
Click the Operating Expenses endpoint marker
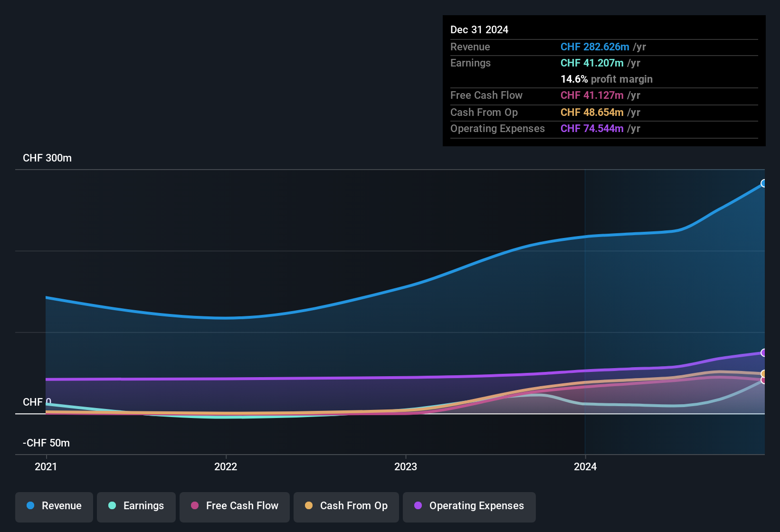coord(764,352)
